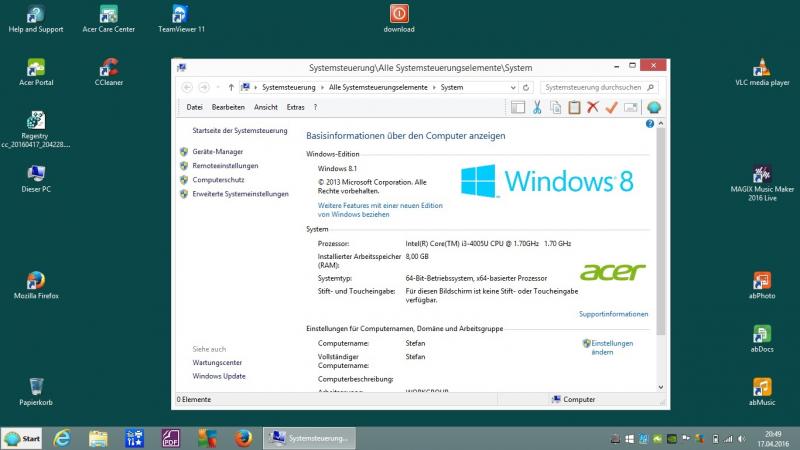Screen dimensions: 800x450
Task: Go to Startseite der Systemsteuerung
Action: pyautogui.click(x=240, y=131)
